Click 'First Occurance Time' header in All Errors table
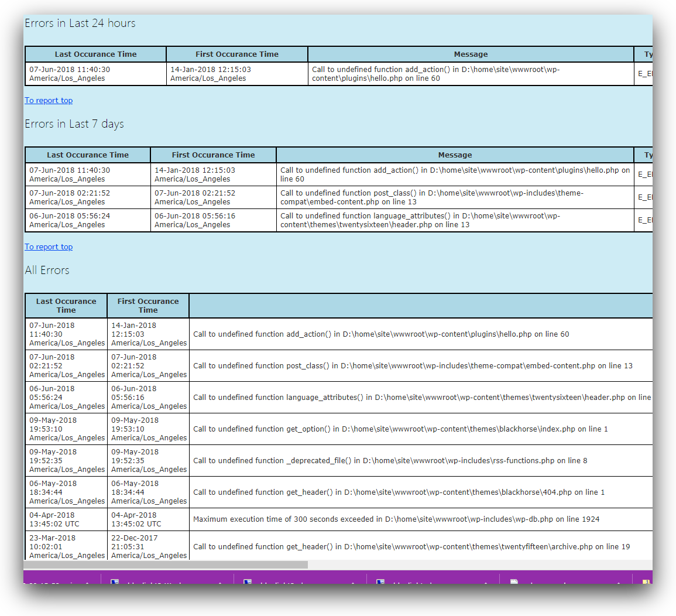676x616 pixels. coord(148,306)
